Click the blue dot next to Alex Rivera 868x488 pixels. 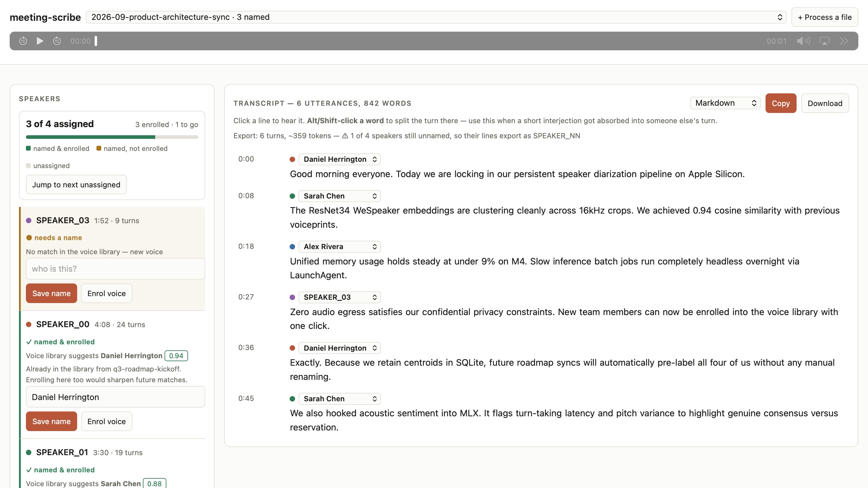tap(292, 247)
